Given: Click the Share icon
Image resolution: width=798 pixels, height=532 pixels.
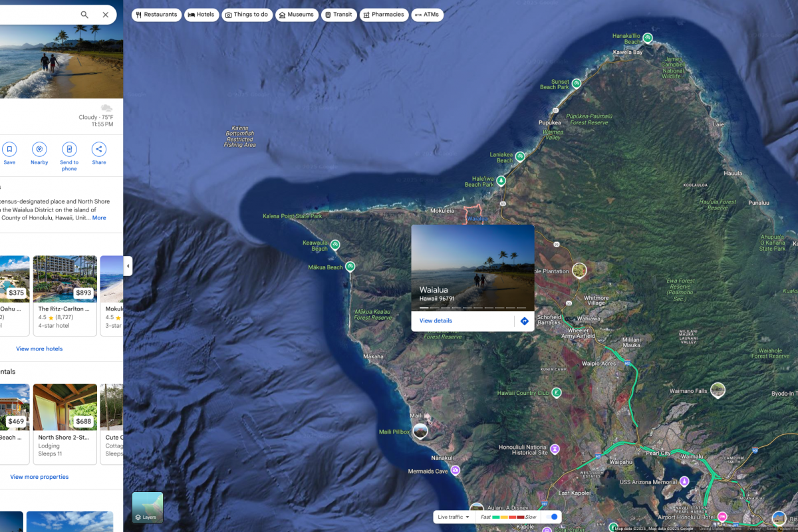Looking at the screenshot, I should tap(98, 150).
